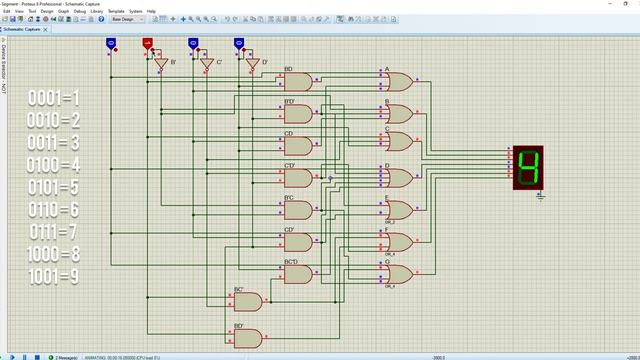The width and height of the screenshot is (640, 360).
Task: Click the Zoom Out magnifier icon
Action: coord(198,19)
